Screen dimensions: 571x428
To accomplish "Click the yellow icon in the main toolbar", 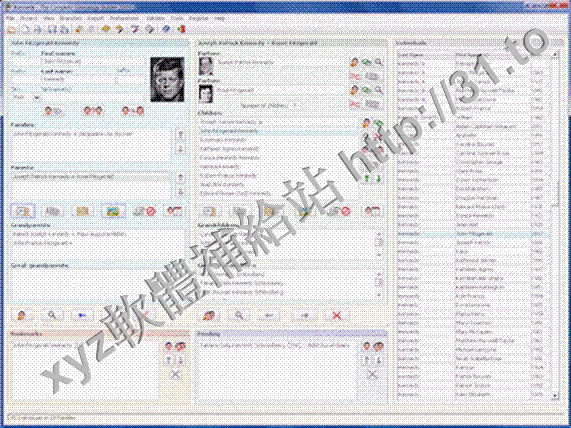I will pyautogui.click(x=106, y=29).
